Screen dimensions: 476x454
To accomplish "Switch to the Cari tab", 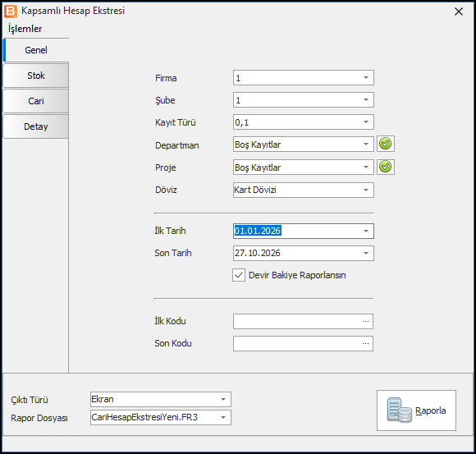I will pos(36,101).
